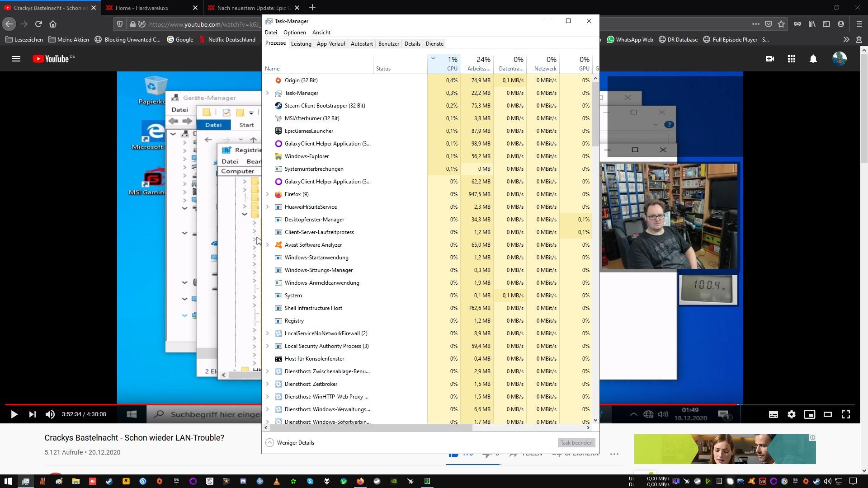Open YouTube notifications bell
The width and height of the screenshot is (868, 488).
pyautogui.click(x=813, y=59)
